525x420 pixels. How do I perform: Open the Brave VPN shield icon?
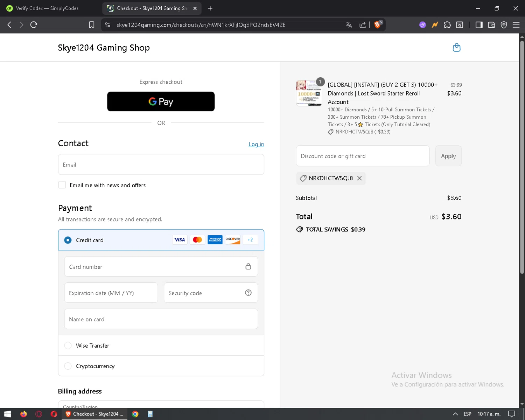click(x=504, y=25)
